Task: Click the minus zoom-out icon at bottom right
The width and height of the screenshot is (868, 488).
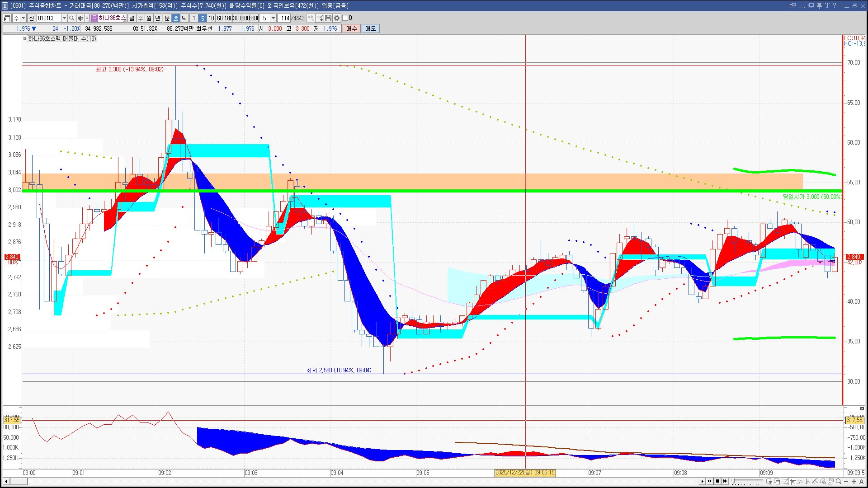Action: coord(846,482)
